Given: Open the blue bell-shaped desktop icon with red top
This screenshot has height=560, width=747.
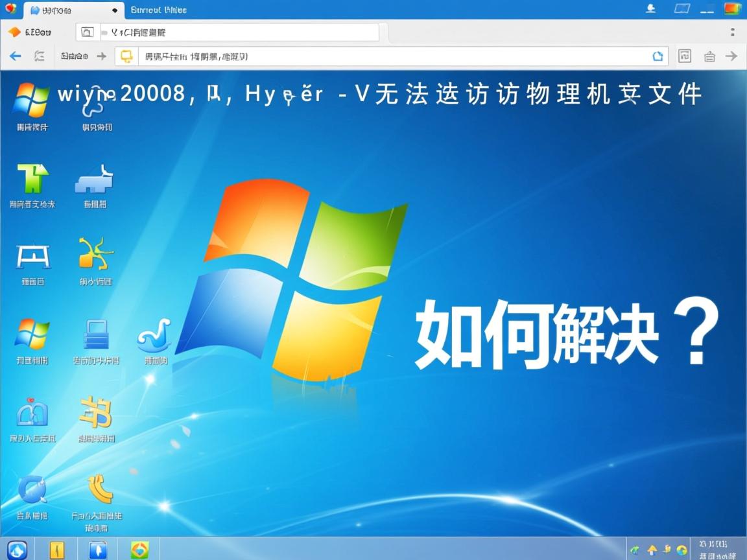Looking at the screenshot, I should (32, 412).
